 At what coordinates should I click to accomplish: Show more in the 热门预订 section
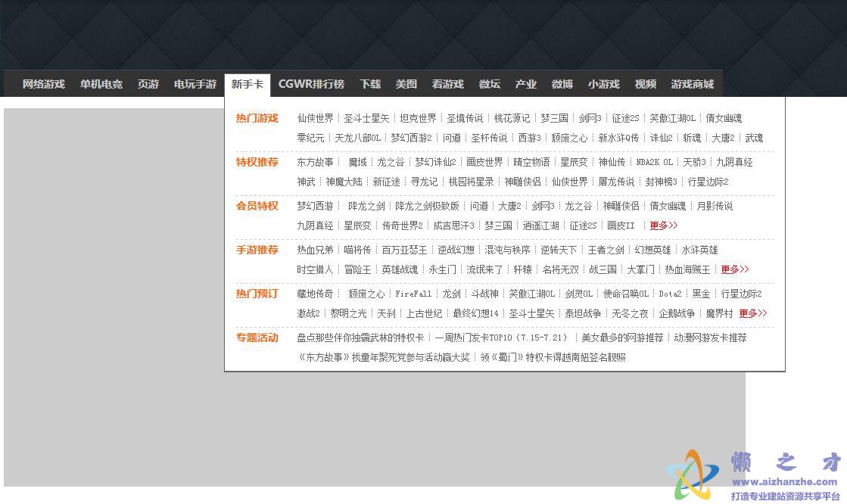pyautogui.click(x=753, y=313)
